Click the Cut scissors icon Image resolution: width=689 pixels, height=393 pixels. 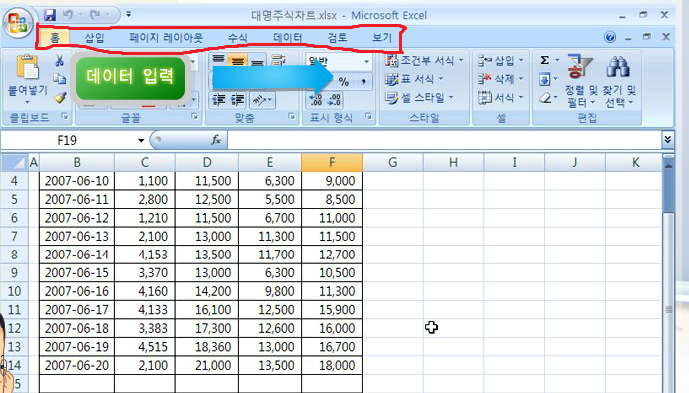[59, 60]
